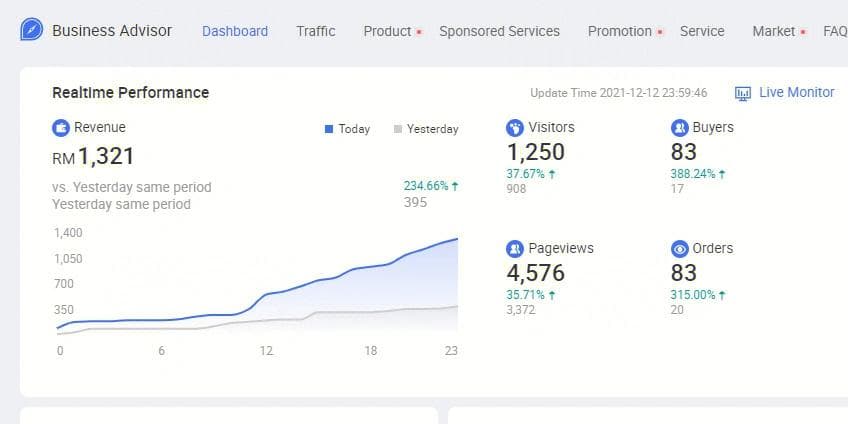Screen dimensions: 848x424
Task: Click the Orders count 83
Action: point(684,273)
